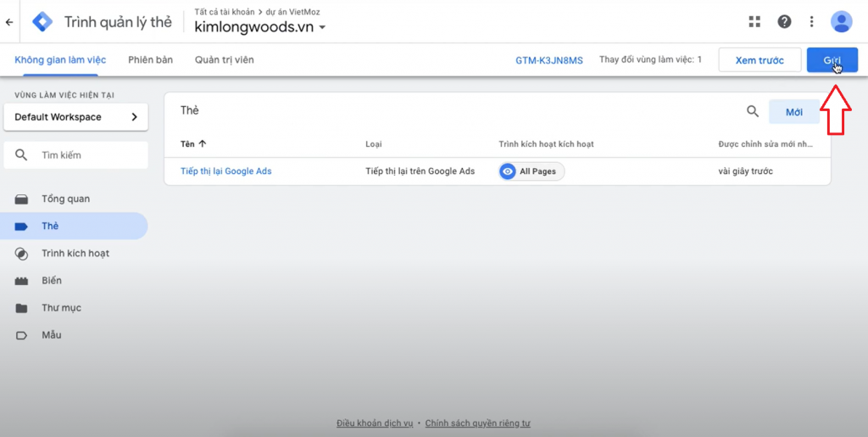Click the Mẫu template icon
Image resolution: width=868 pixels, height=437 pixels.
[21, 335]
